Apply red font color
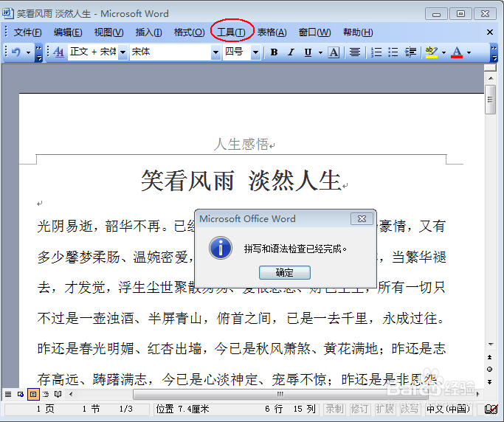504x422 pixels. coord(457,52)
